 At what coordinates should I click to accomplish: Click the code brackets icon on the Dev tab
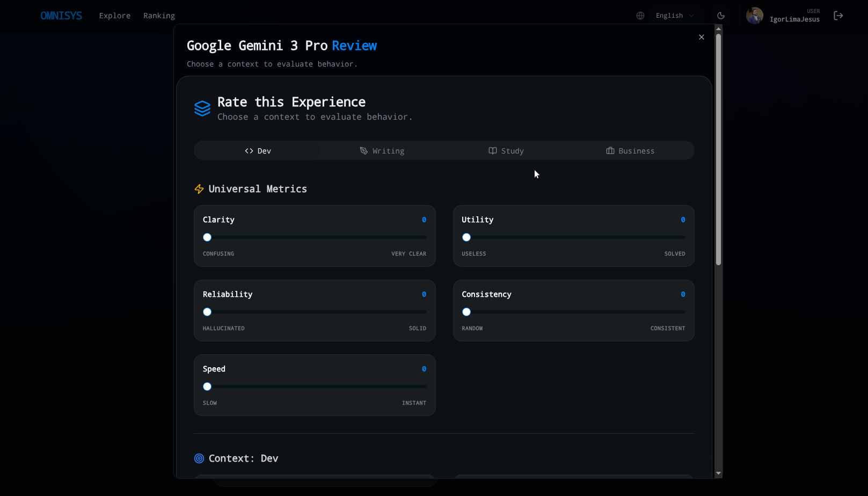click(x=249, y=150)
